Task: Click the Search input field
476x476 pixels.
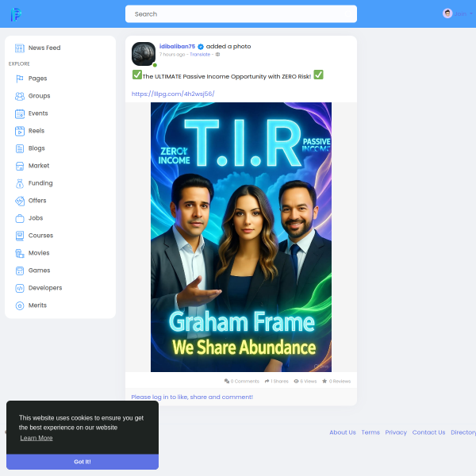Action: [240, 14]
